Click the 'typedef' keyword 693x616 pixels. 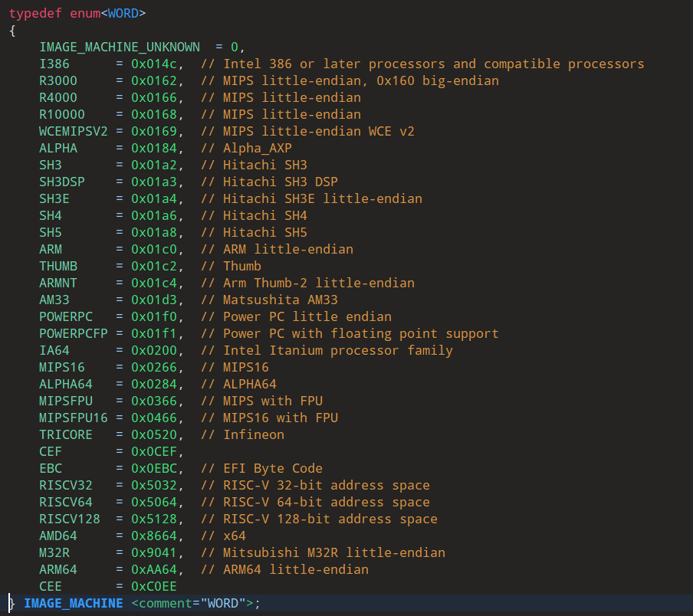click(x=35, y=13)
